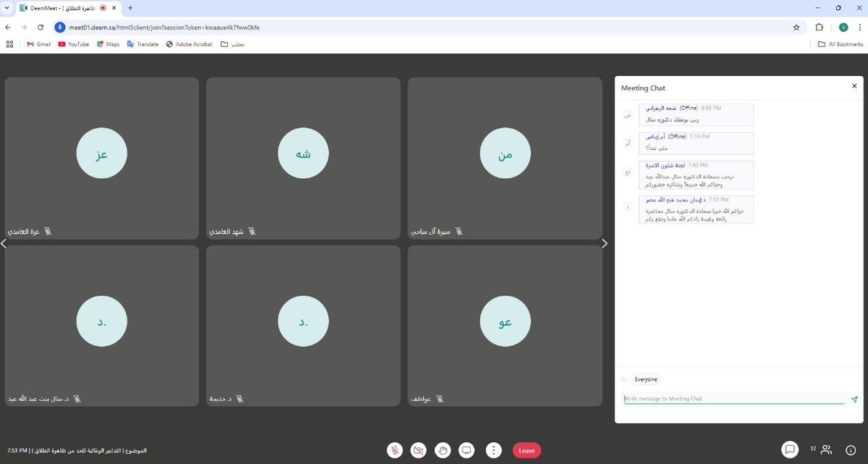Viewport: 868px width, 464px height.
Task: Select the عواطف participant tile
Action: coord(505,326)
